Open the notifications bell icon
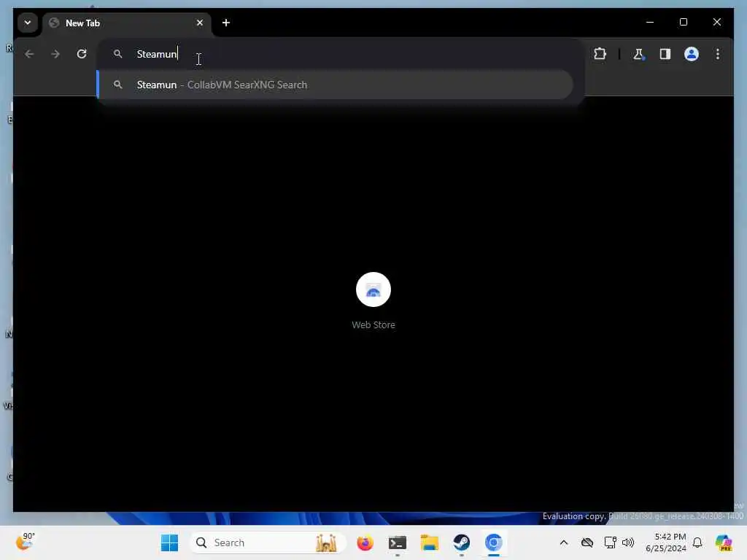The width and height of the screenshot is (747, 560). tap(697, 542)
